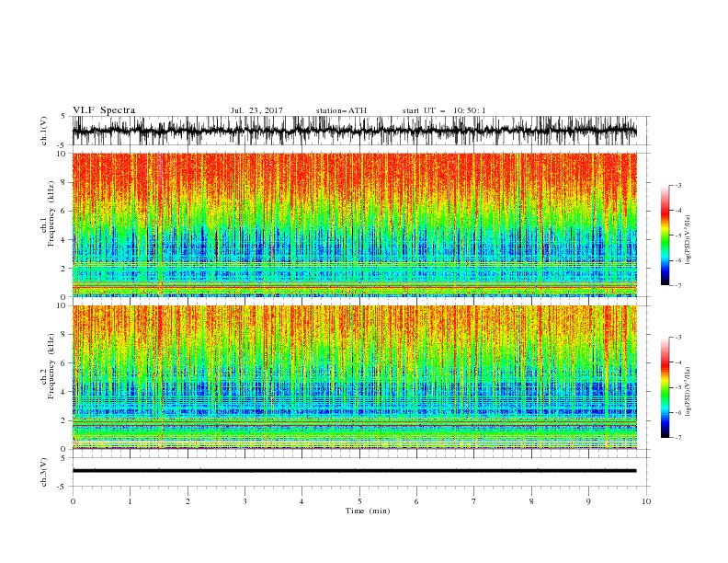Click the "start UT = 10:50:1" text

coord(443,110)
